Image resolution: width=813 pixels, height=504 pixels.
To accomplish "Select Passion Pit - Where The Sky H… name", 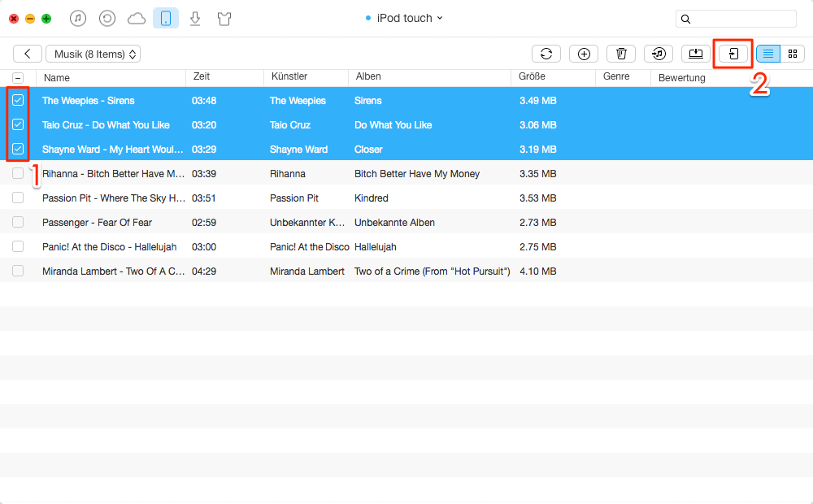I will coord(114,198).
